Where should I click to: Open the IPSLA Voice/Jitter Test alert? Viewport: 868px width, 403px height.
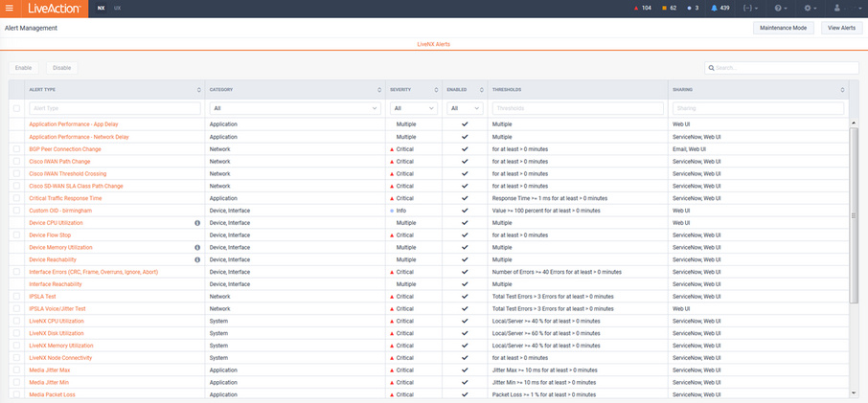pyautogui.click(x=57, y=308)
